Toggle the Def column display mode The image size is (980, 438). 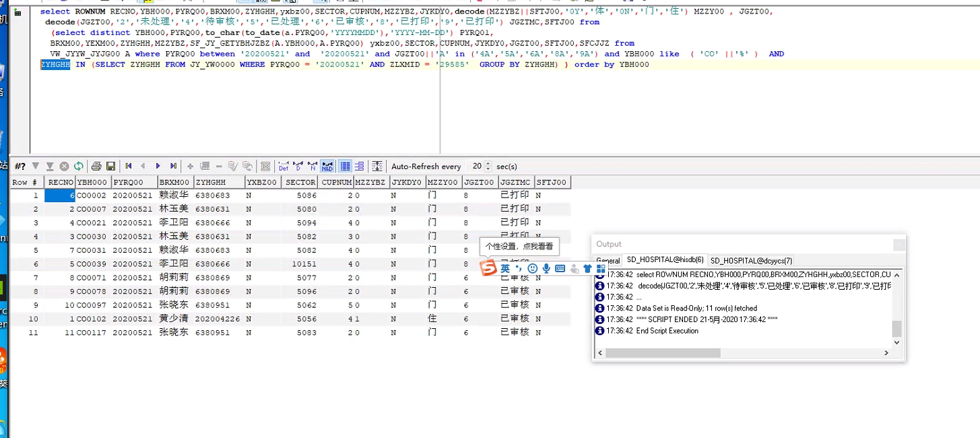284,166
